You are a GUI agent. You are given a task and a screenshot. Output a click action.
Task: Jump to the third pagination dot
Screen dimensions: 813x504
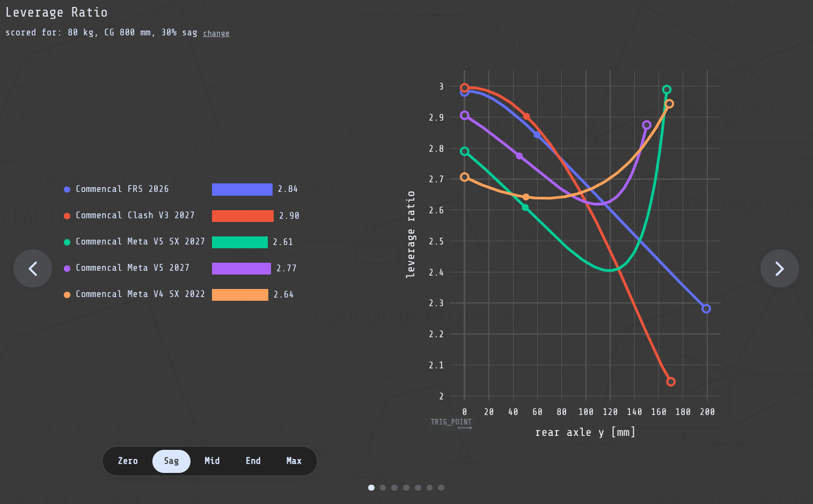(394, 487)
